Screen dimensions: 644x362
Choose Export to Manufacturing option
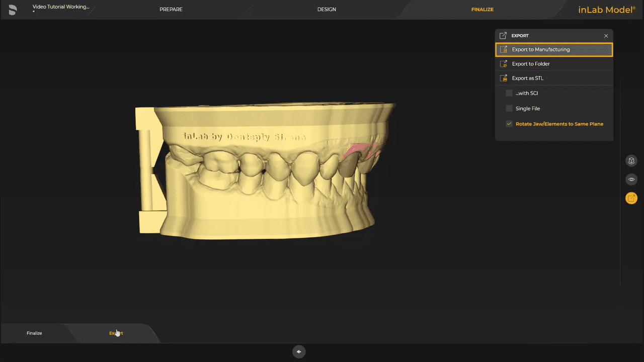(x=541, y=49)
